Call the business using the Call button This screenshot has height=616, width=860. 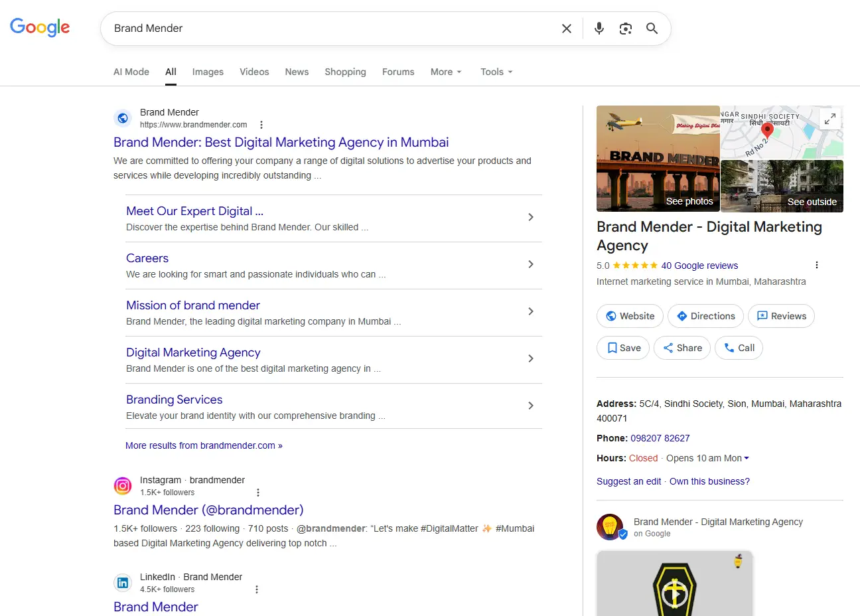tap(739, 348)
